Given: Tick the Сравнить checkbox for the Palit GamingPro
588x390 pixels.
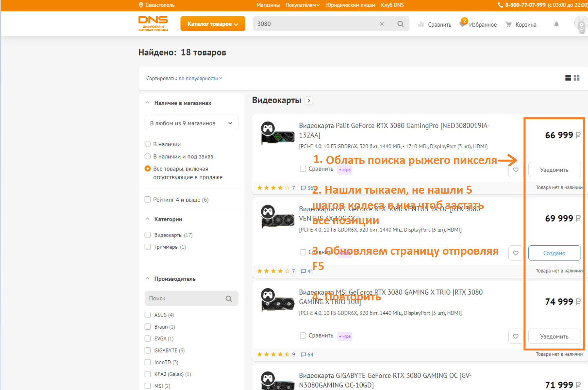Looking at the screenshot, I should click(x=303, y=169).
